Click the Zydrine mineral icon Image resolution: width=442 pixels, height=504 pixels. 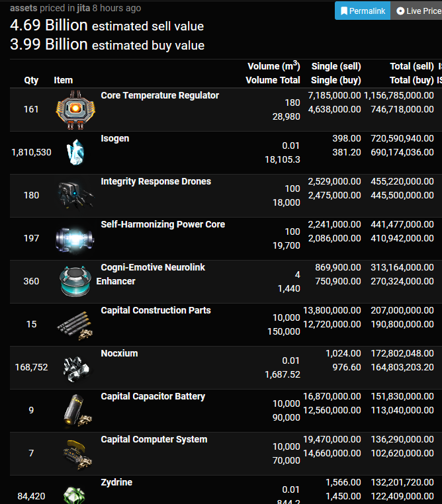[75, 495]
